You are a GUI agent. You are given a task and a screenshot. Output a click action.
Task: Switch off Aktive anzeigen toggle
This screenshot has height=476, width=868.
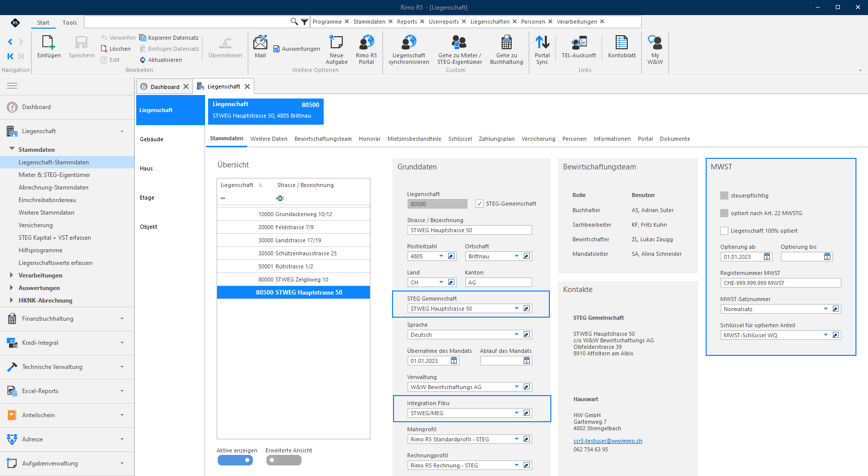[x=235, y=460]
